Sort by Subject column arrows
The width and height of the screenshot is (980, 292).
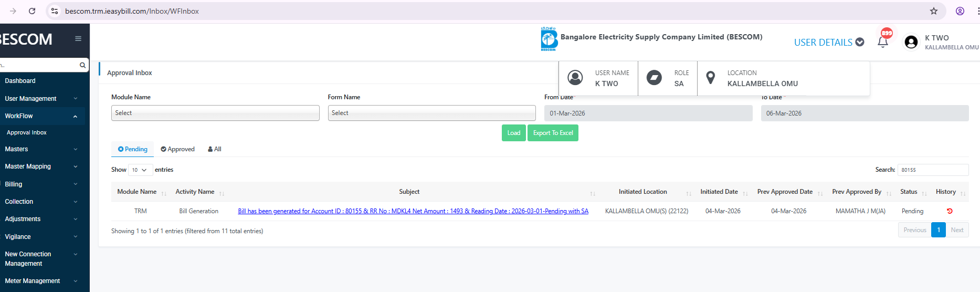point(593,194)
